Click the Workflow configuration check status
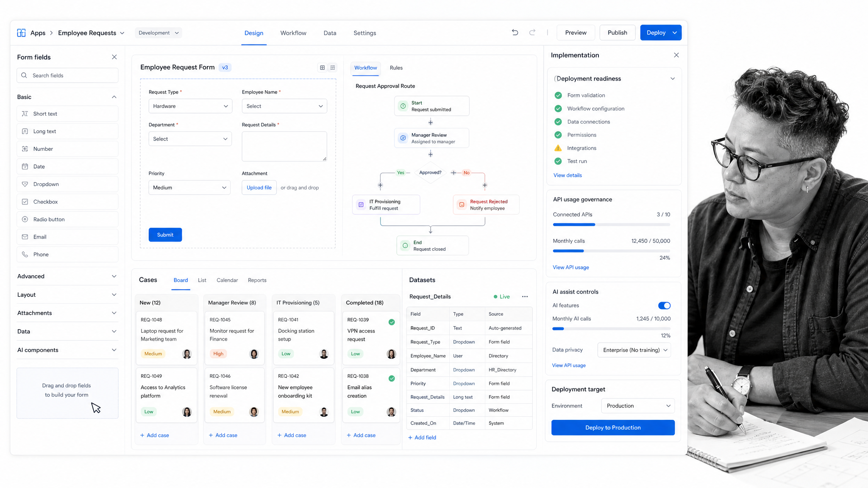Viewport: 868px width, 488px height. [558, 108]
